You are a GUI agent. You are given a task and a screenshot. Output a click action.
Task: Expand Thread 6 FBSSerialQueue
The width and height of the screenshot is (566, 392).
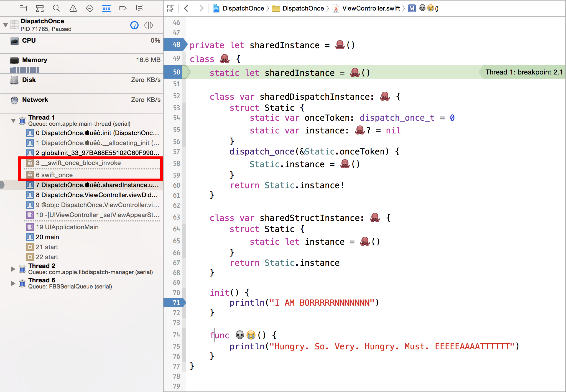[13, 283]
